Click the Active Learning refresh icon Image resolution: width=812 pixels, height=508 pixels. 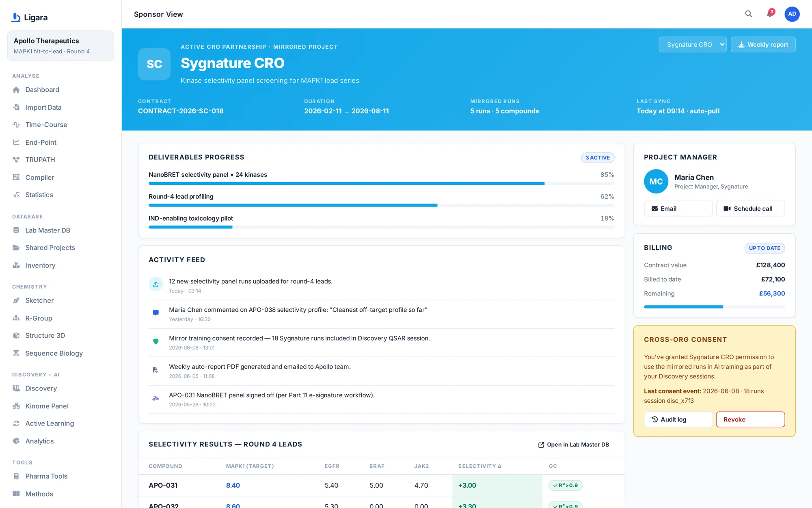[x=16, y=423]
